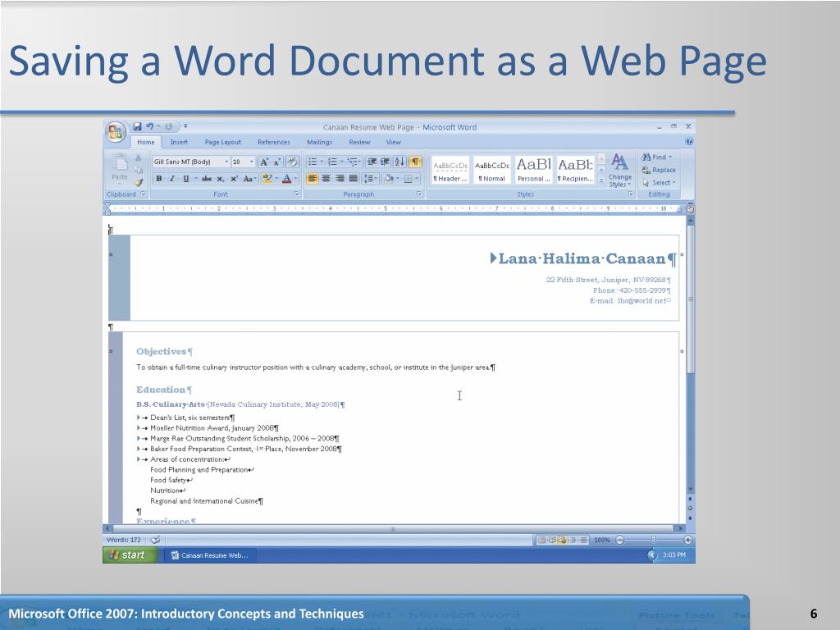
Task: Open the Font dialog launcher
Action: coord(296,194)
